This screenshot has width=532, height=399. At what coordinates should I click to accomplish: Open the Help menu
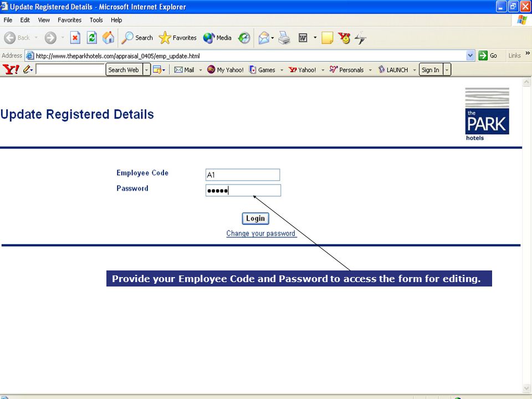pos(116,20)
